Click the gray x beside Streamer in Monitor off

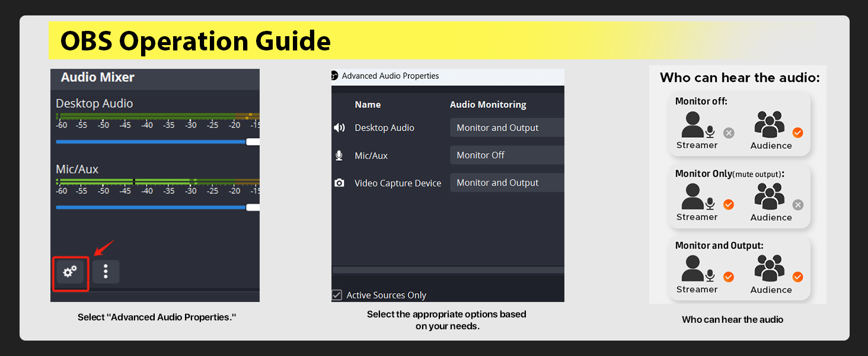coord(729,133)
